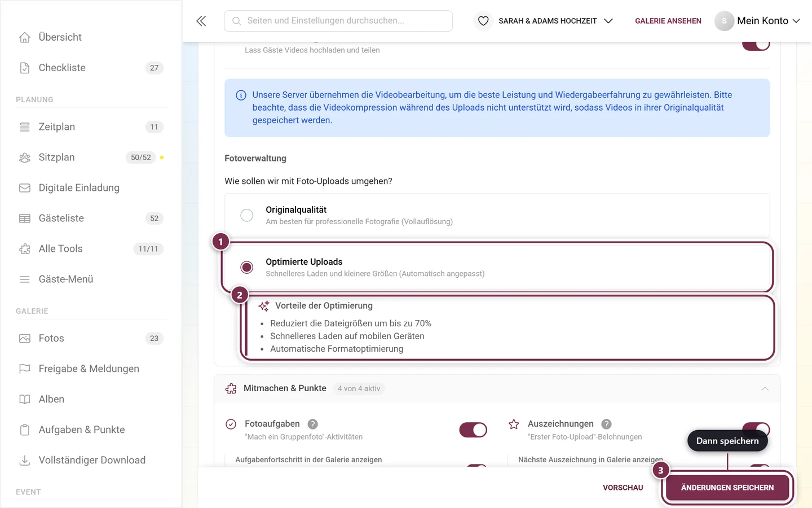Click the account avatar with letter S
This screenshot has height=508, width=812.
pos(724,21)
